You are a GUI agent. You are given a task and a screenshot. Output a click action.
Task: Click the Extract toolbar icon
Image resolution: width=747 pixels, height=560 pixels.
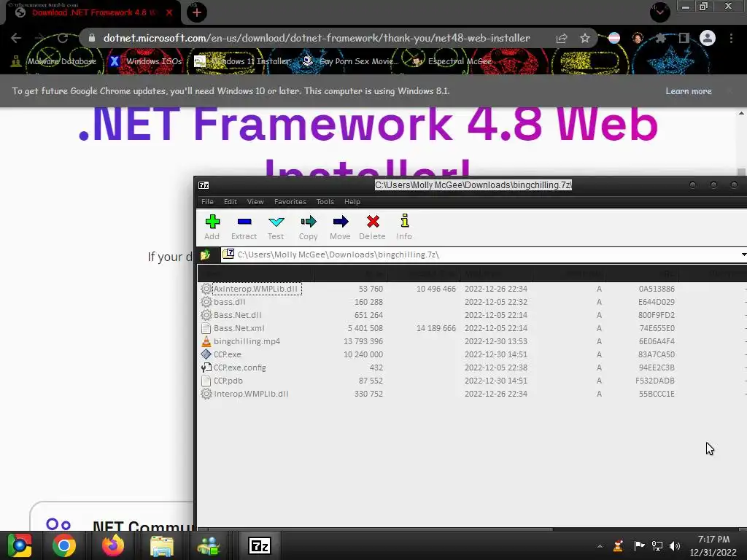244,227
